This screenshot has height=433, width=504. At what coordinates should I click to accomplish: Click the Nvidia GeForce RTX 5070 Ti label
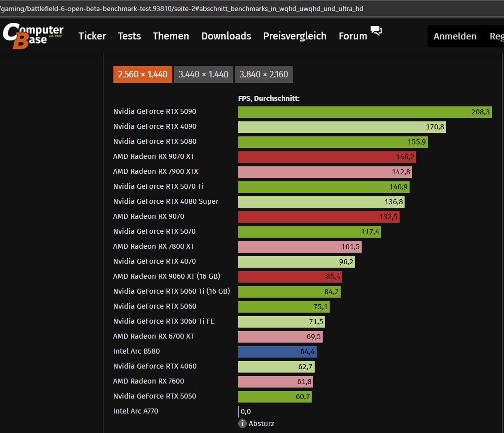click(158, 186)
